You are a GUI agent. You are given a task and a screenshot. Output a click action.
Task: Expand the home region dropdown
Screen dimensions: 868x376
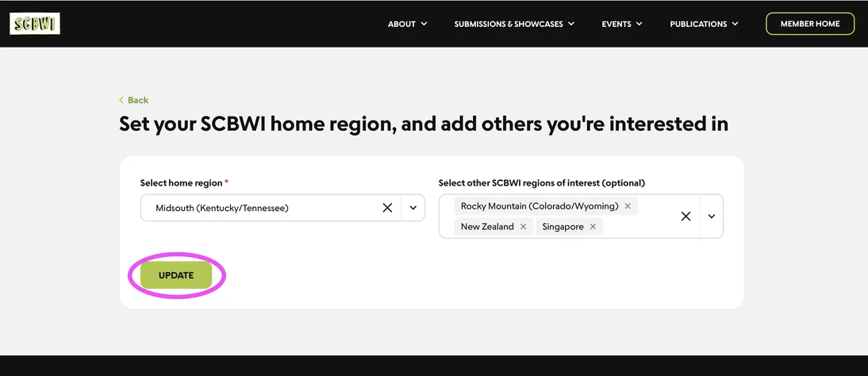tap(413, 208)
